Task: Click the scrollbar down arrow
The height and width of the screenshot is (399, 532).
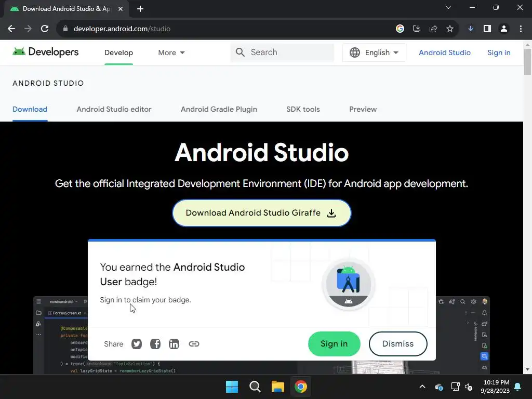Action: tap(527, 369)
